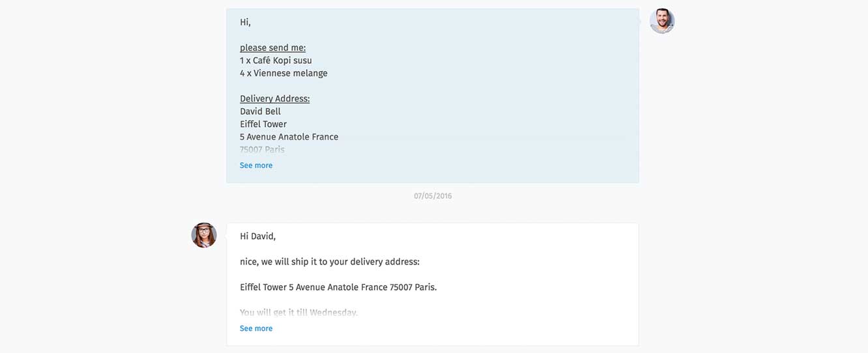Click the name 'David Bell' in the address

pyautogui.click(x=260, y=111)
